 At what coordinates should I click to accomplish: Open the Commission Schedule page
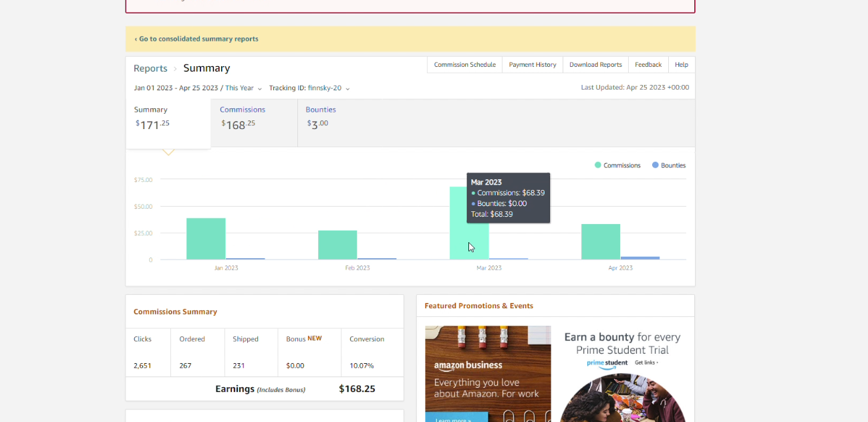tap(464, 65)
